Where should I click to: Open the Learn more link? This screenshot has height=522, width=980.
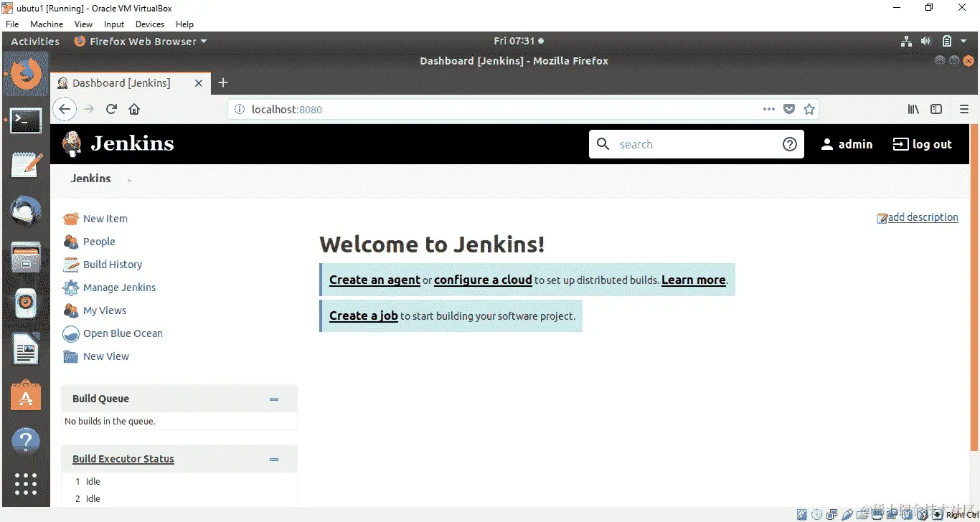[693, 280]
